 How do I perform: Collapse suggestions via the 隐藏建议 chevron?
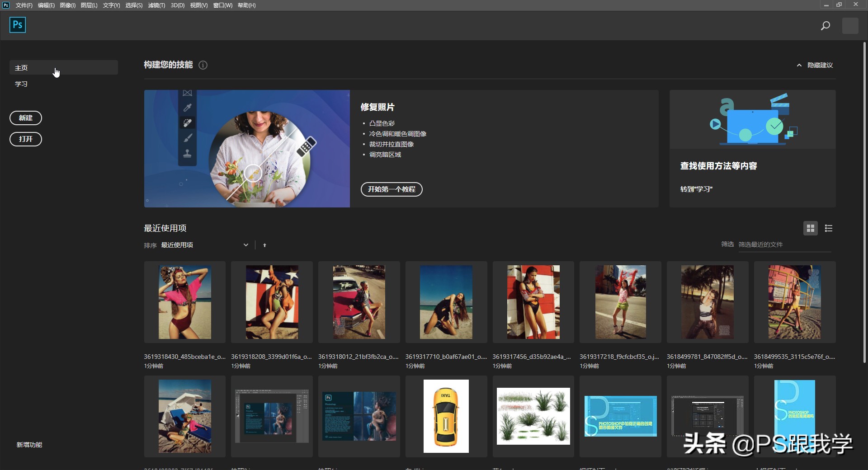(x=799, y=65)
